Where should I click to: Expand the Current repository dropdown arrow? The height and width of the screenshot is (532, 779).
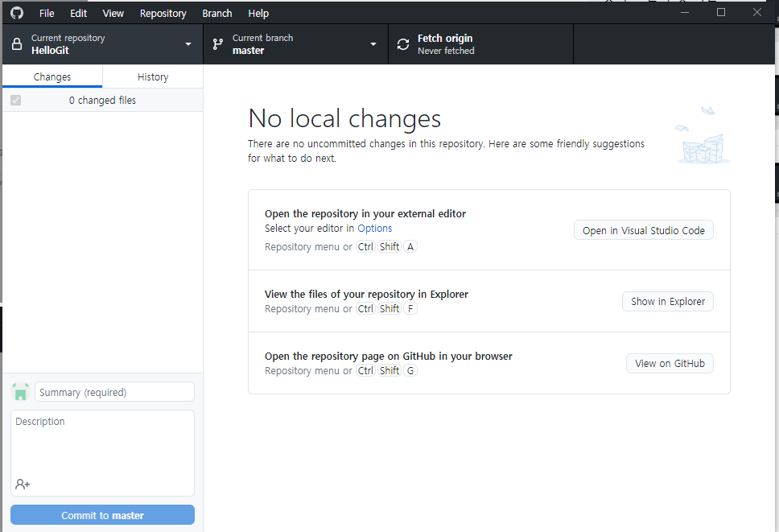(188, 44)
